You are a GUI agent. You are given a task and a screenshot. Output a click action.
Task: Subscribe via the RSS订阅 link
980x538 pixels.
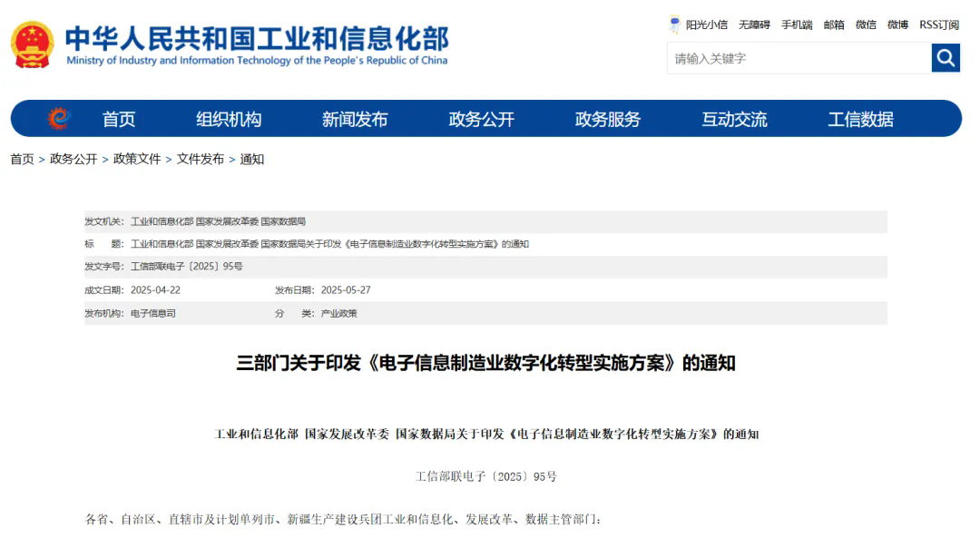(x=939, y=24)
